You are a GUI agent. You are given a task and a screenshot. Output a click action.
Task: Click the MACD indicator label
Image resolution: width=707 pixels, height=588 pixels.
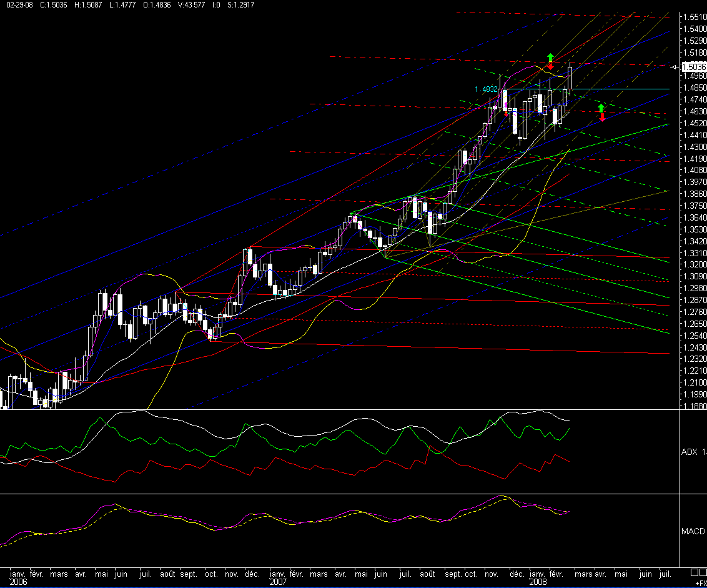click(x=693, y=531)
